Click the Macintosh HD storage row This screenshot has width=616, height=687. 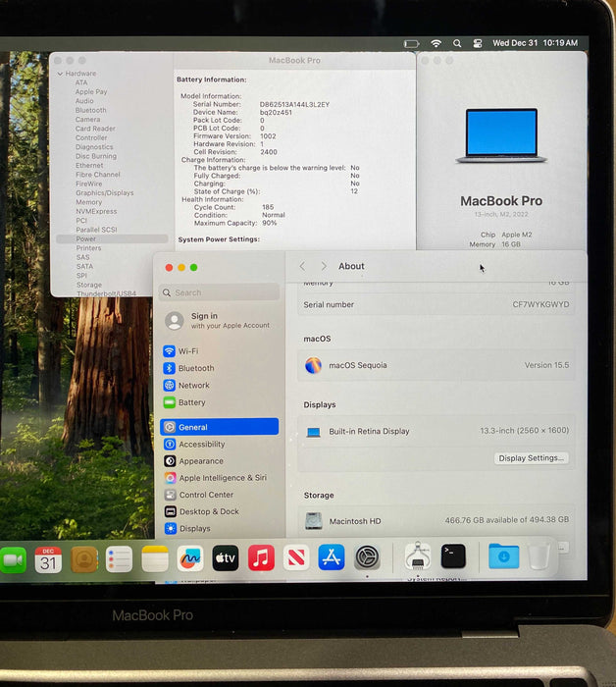click(x=436, y=520)
